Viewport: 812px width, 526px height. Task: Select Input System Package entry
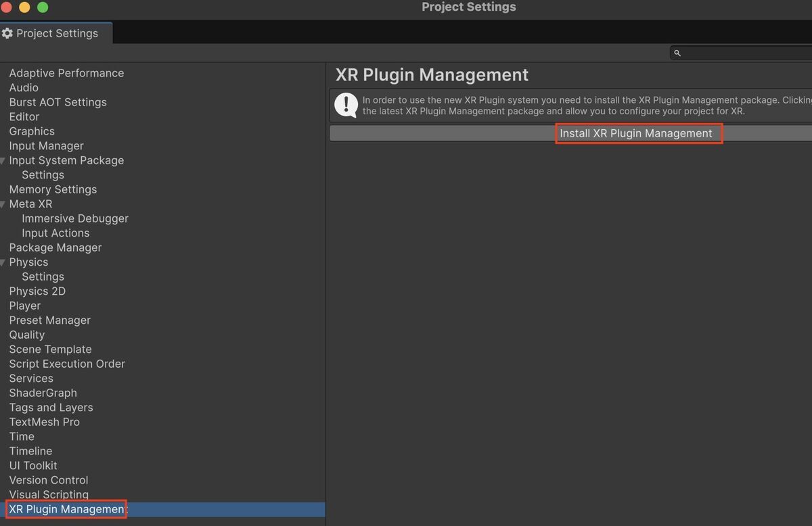tap(66, 160)
